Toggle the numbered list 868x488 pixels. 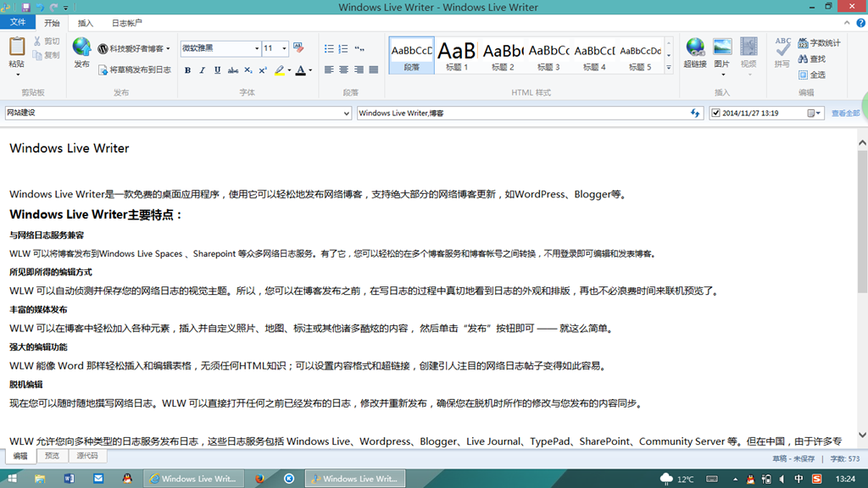click(343, 48)
